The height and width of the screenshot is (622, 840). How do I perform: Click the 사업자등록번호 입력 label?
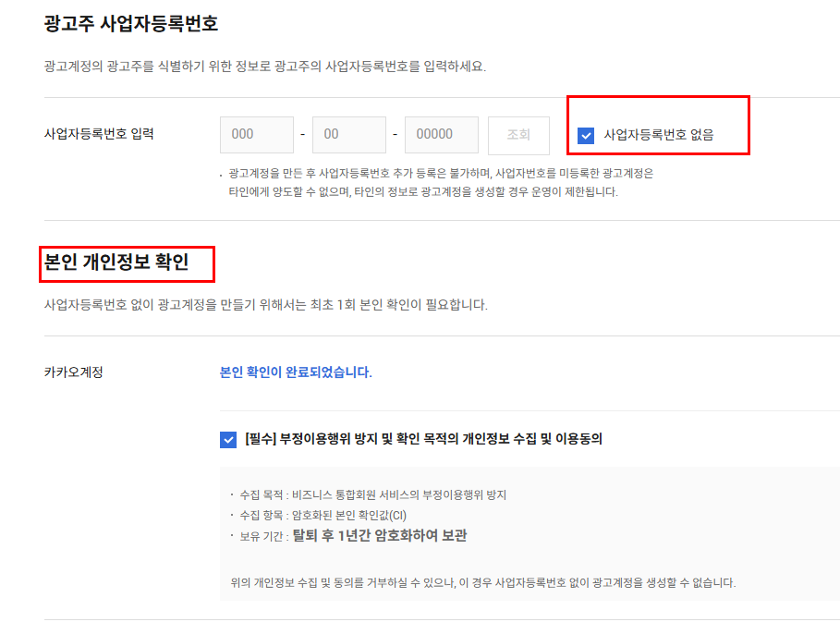click(99, 134)
